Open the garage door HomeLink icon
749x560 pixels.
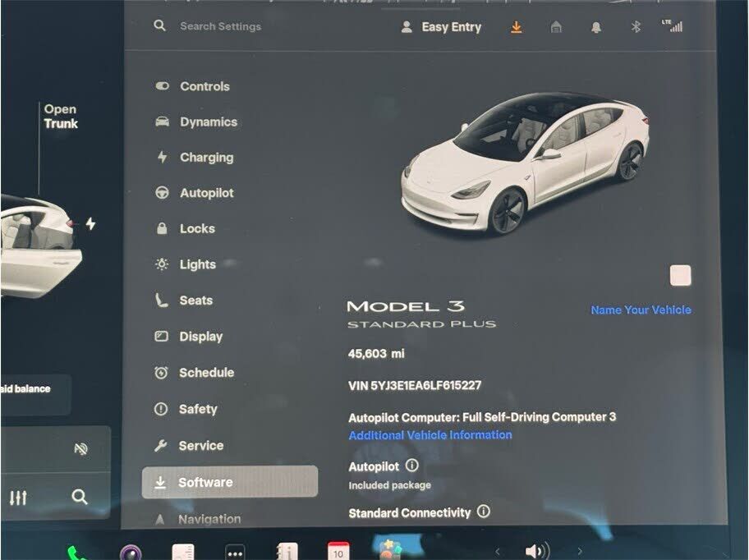coord(556,27)
